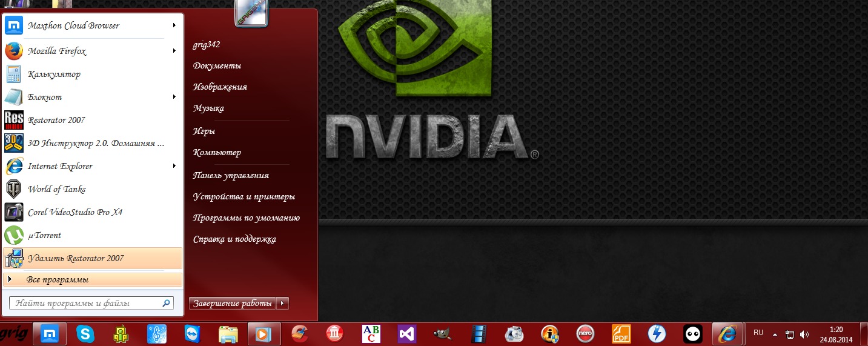Expand Блокнот recent files arrow

click(174, 97)
